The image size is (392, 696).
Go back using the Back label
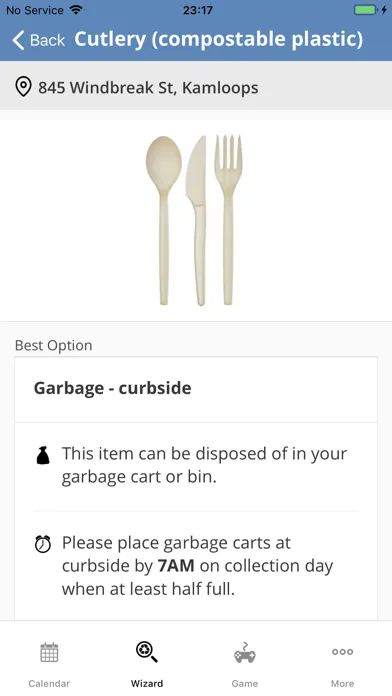coord(48,40)
